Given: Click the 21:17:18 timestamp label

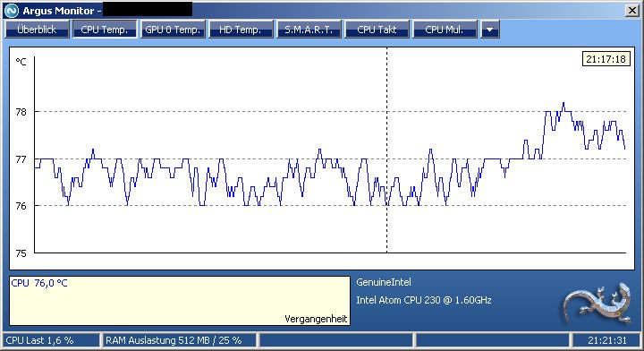Looking at the screenshot, I should pyautogui.click(x=606, y=59).
